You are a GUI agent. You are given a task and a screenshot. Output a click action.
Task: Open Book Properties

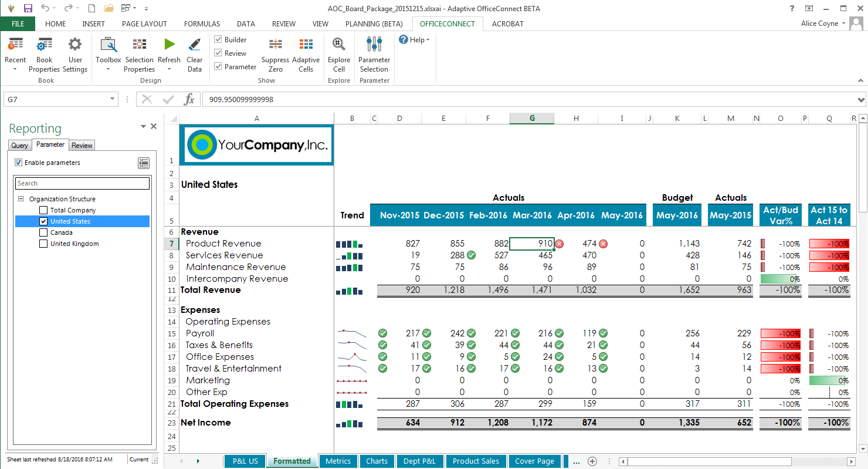pos(44,53)
